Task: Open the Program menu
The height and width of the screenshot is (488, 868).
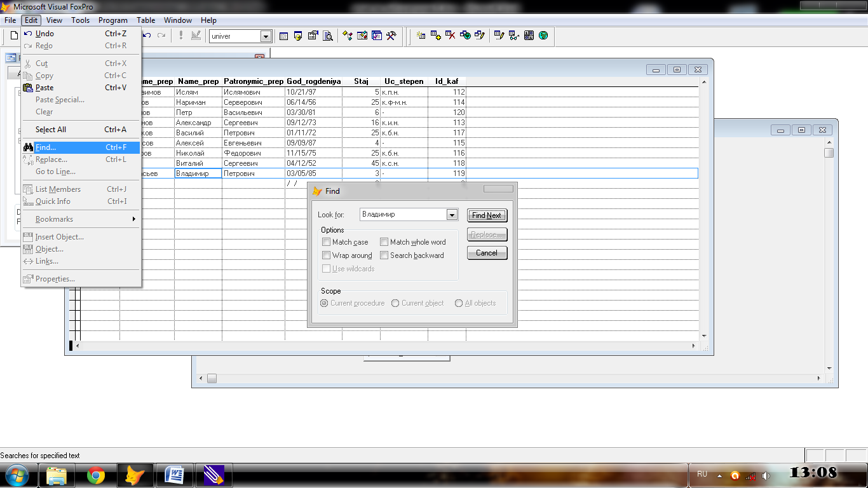Action: coord(113,20)
